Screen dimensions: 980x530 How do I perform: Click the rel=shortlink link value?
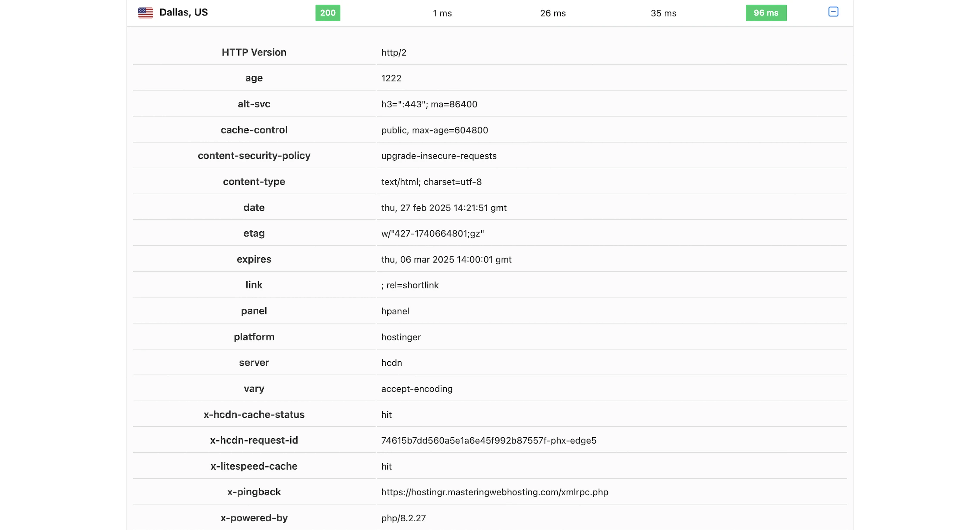point(410,285)
